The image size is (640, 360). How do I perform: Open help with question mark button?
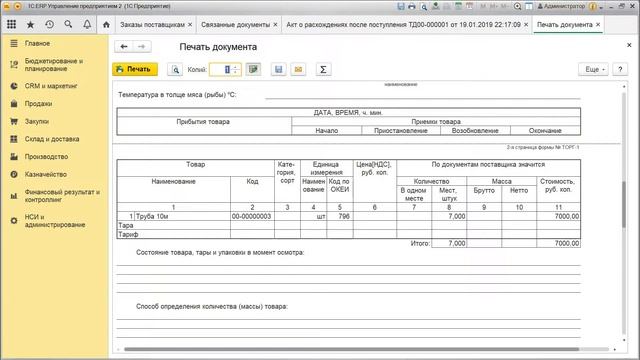click(x=620, y=69)
